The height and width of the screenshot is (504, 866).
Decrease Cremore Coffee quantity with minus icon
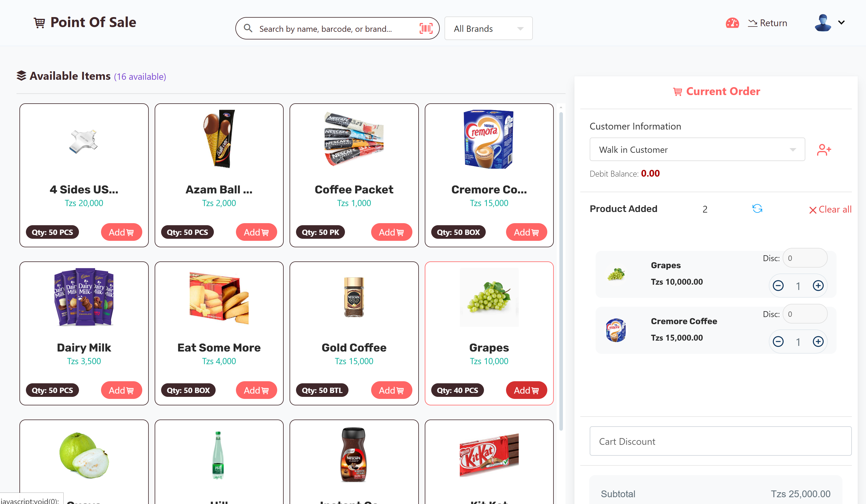778,341
